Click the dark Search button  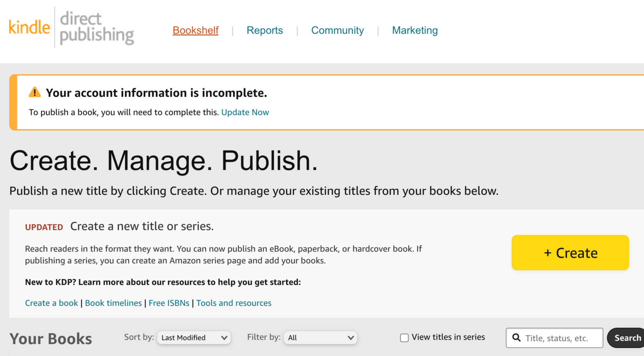pyautogui.click(x=626, y=338)
